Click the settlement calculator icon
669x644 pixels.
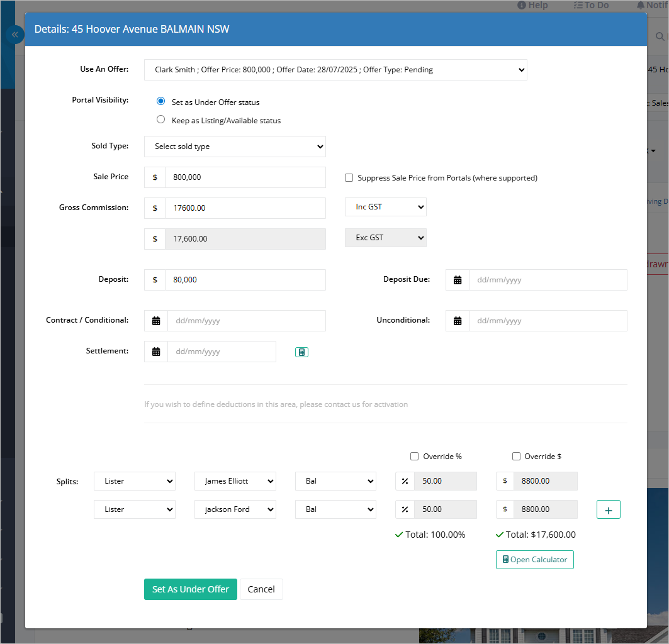301,352
